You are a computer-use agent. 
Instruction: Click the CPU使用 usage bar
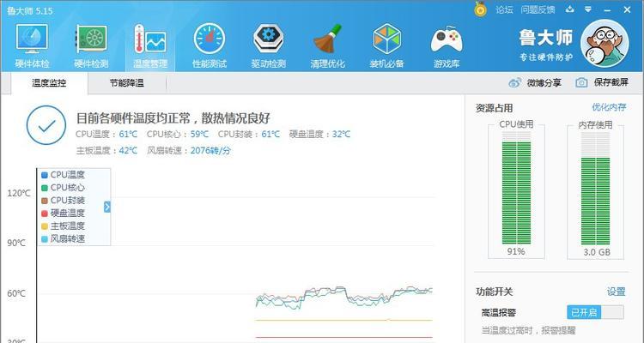[516, 188]
